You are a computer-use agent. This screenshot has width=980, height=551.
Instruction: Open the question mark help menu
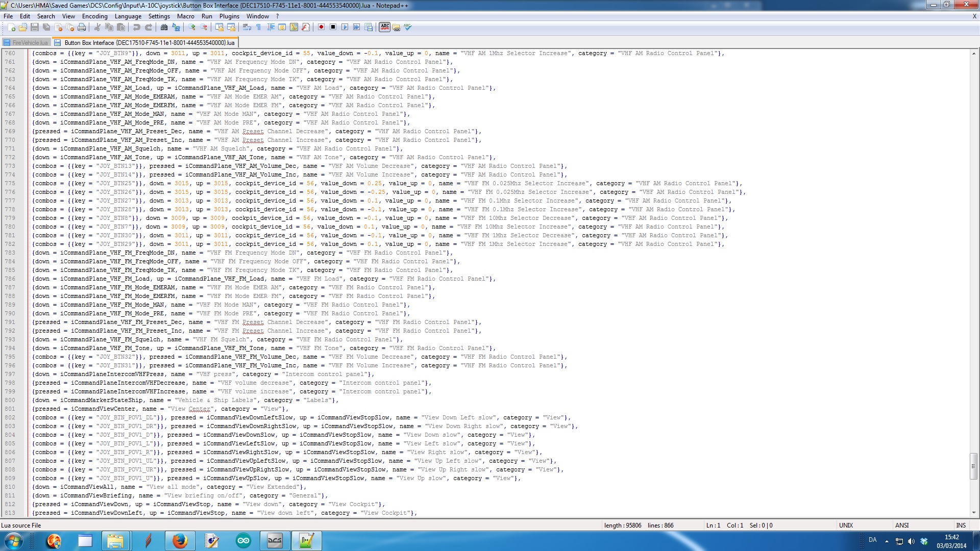pos(278,16)
